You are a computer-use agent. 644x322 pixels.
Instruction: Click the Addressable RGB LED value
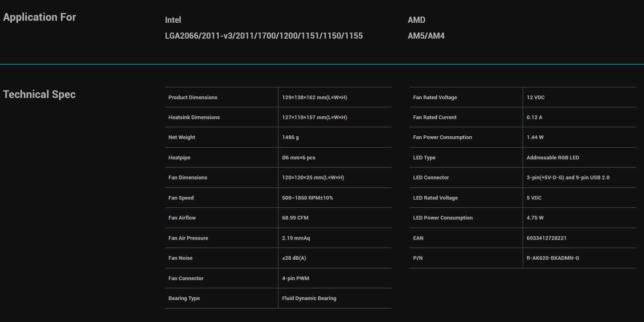point(553,158)
